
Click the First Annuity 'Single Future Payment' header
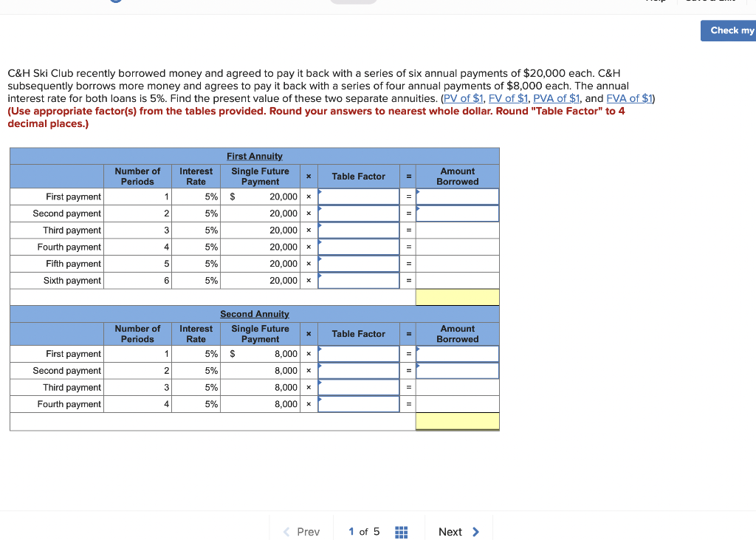point(261,176)
